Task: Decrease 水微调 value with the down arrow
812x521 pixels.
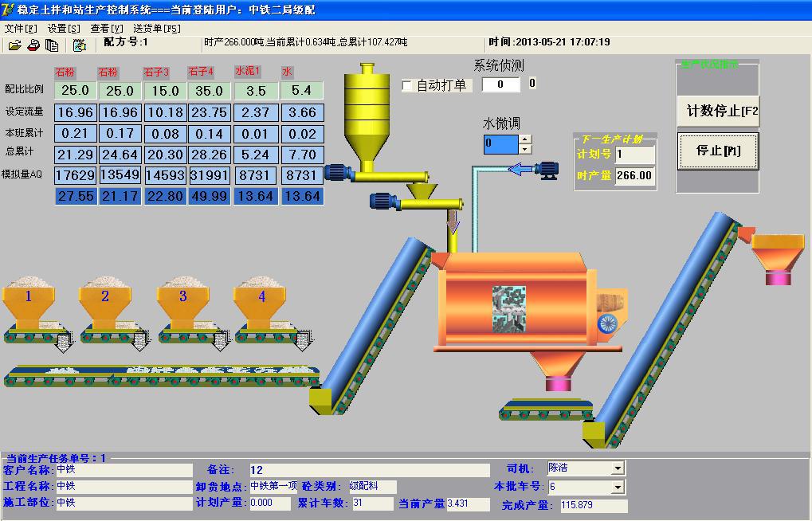Action: click(524, 149)
